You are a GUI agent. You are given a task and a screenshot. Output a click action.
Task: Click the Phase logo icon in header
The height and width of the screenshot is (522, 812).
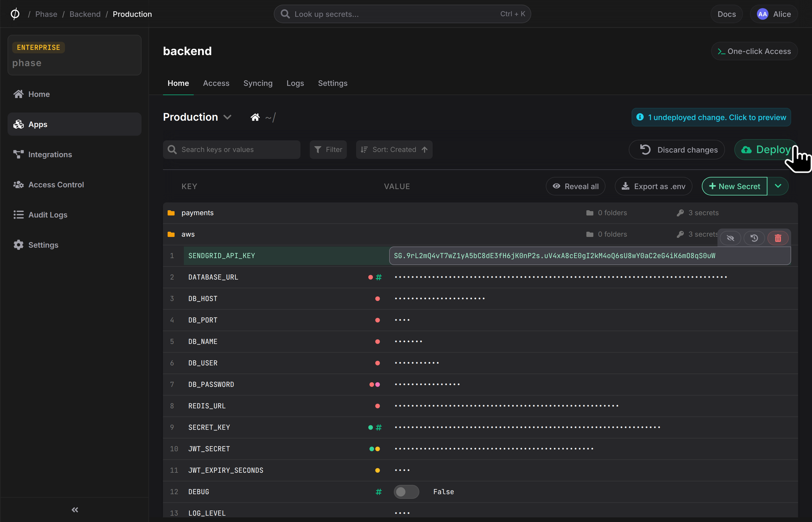point(15,14)
